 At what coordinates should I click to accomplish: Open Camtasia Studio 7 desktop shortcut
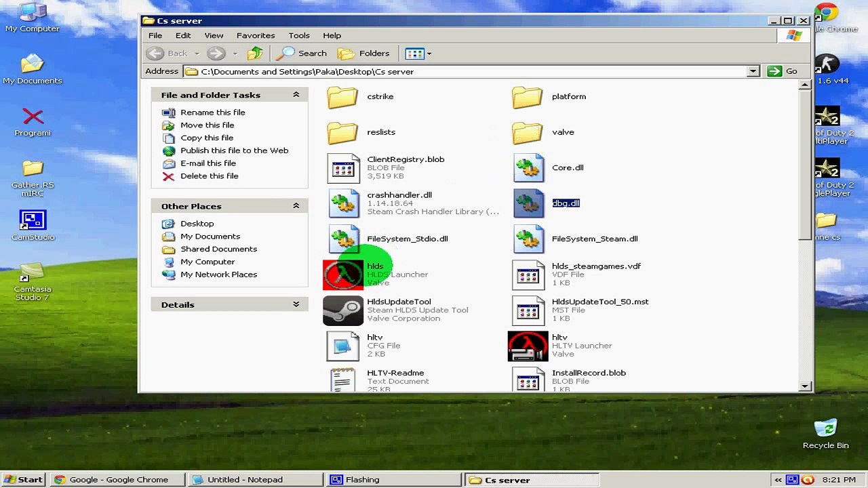pos(33,281)
